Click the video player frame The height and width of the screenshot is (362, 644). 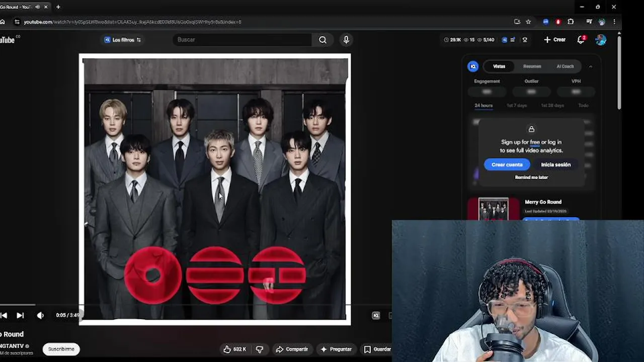click(x=215, y=189)
